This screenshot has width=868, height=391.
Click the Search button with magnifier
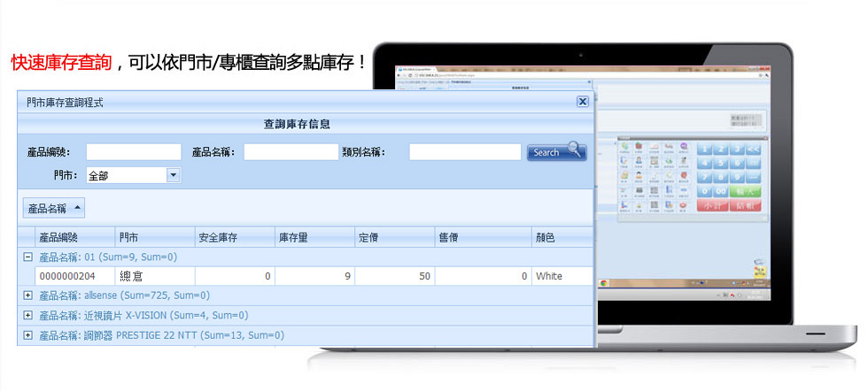[556, 152]
